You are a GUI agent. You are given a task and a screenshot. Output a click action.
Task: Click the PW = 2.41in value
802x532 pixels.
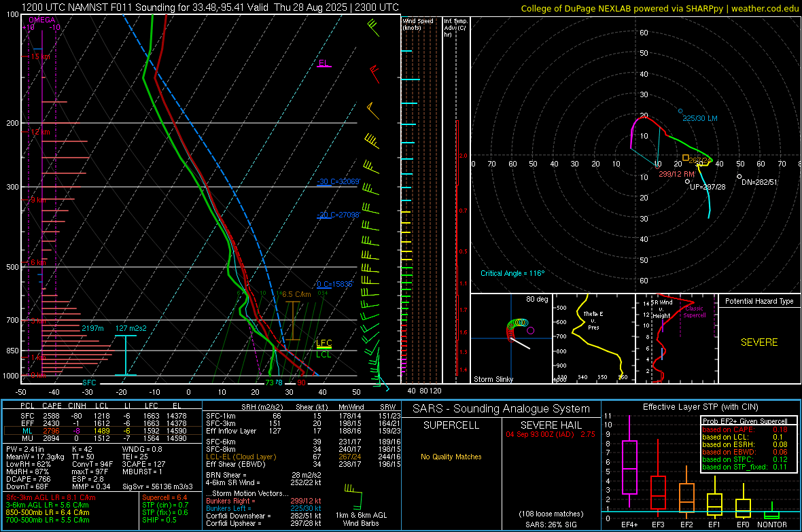(x=26, y=449)
